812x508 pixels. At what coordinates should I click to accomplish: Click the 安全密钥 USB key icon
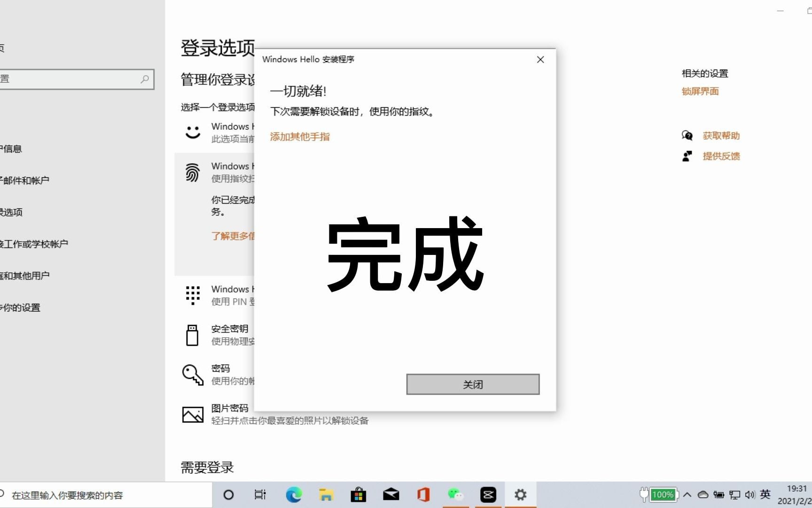(x=192, y=334)
